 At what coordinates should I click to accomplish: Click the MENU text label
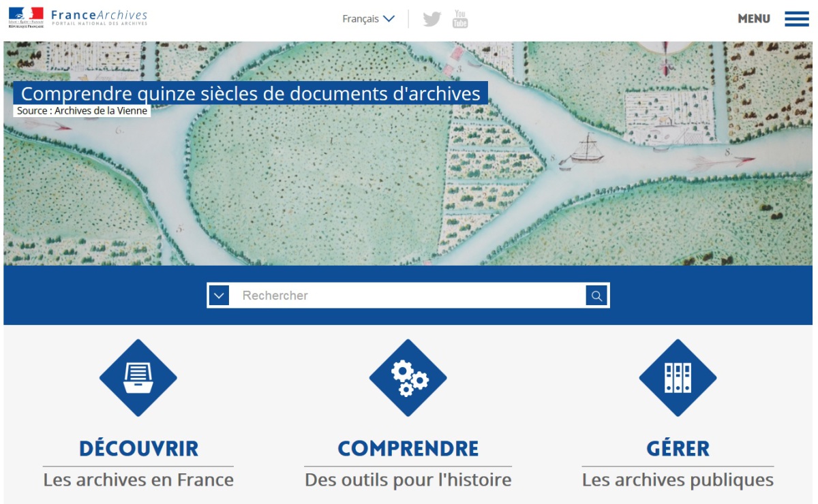click(x=753, y=19)
